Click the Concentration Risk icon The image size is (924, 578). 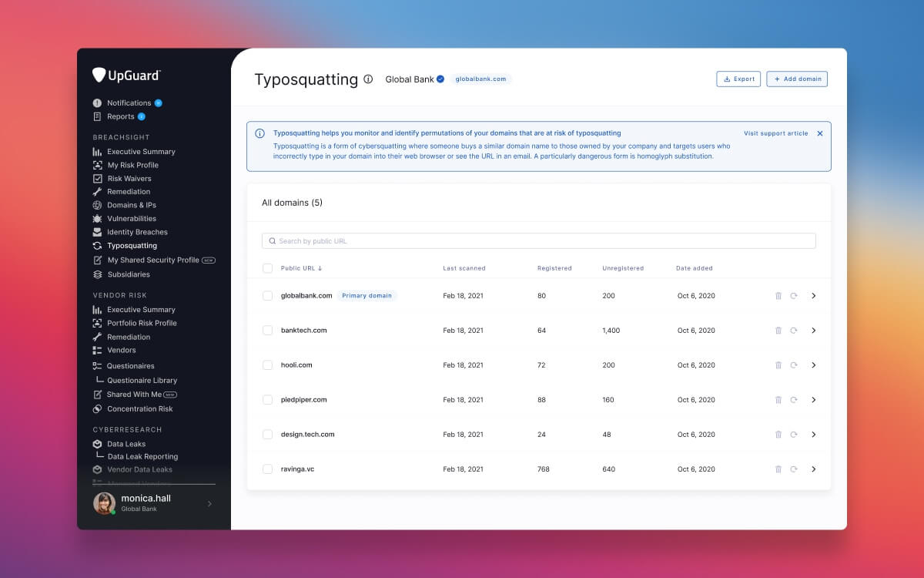tap(97, 408)
